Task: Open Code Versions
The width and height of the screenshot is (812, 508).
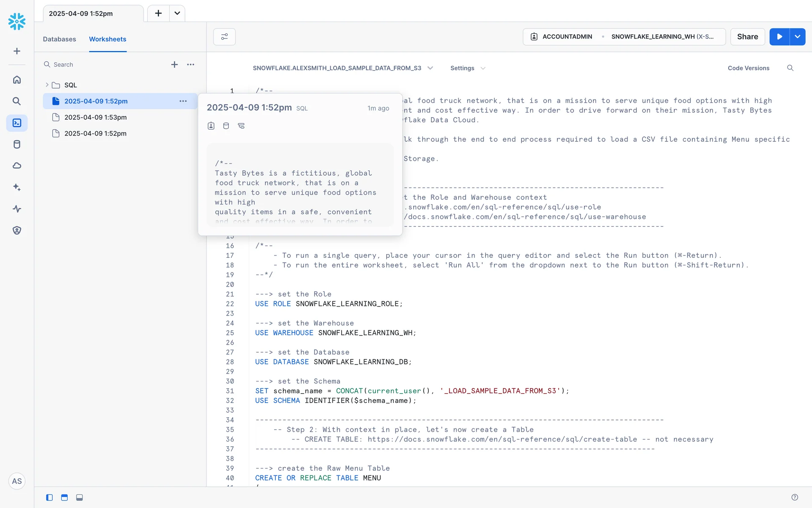Action: [x=748, y=68]
